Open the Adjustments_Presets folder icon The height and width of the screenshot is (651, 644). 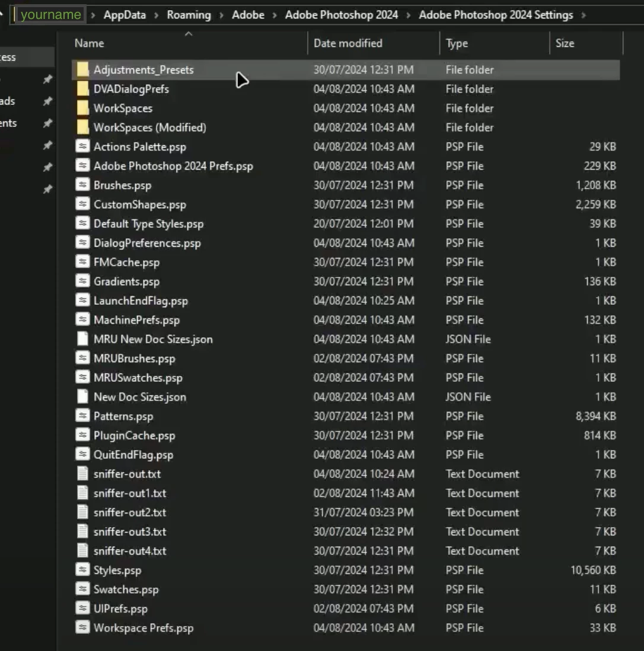pos(82,69)
